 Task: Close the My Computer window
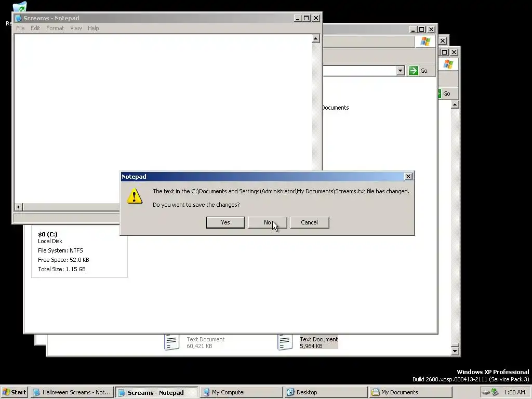point(431,30)
